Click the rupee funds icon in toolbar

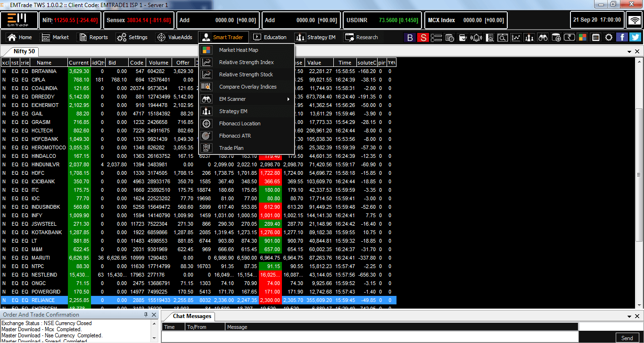point(570,37)
